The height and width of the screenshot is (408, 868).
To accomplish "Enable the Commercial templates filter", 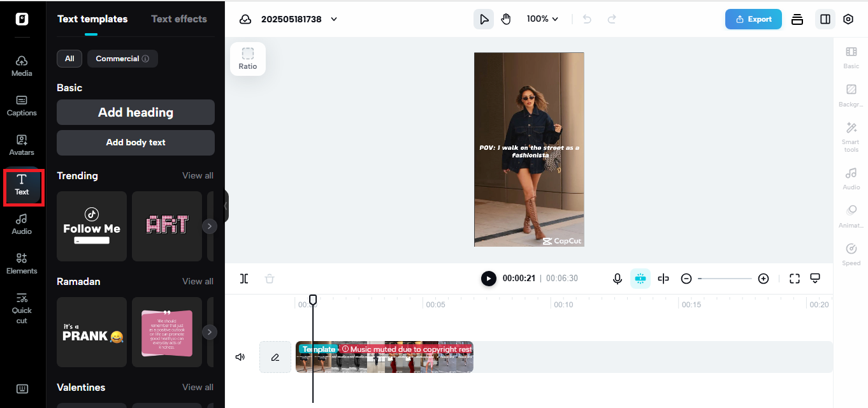I will pos(122,58).
